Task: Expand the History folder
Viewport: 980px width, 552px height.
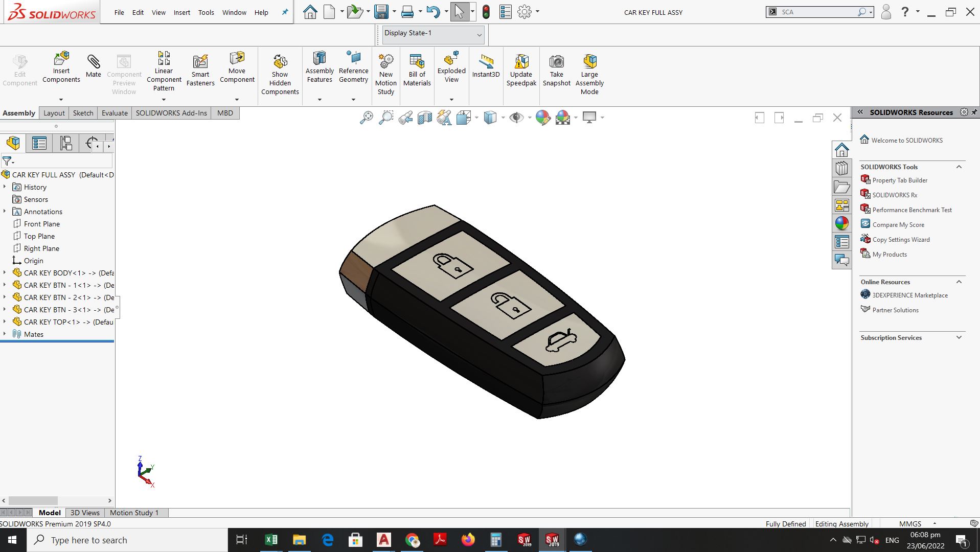Action: [5, 187]
